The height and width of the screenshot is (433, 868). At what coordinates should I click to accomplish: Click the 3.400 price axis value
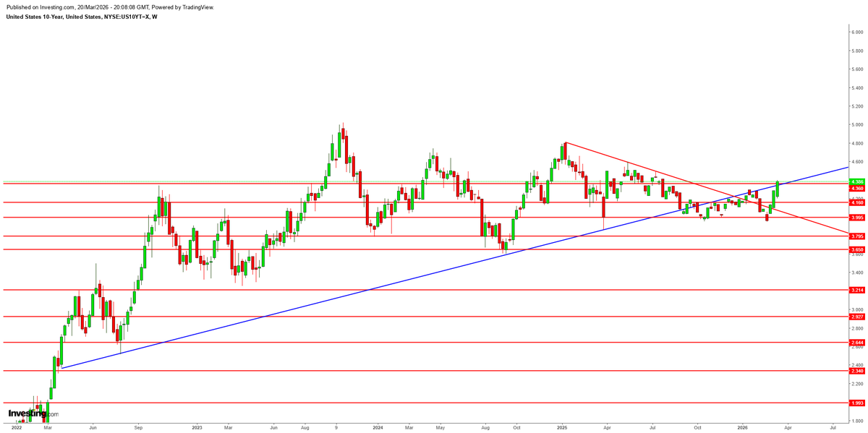[857, 273]
